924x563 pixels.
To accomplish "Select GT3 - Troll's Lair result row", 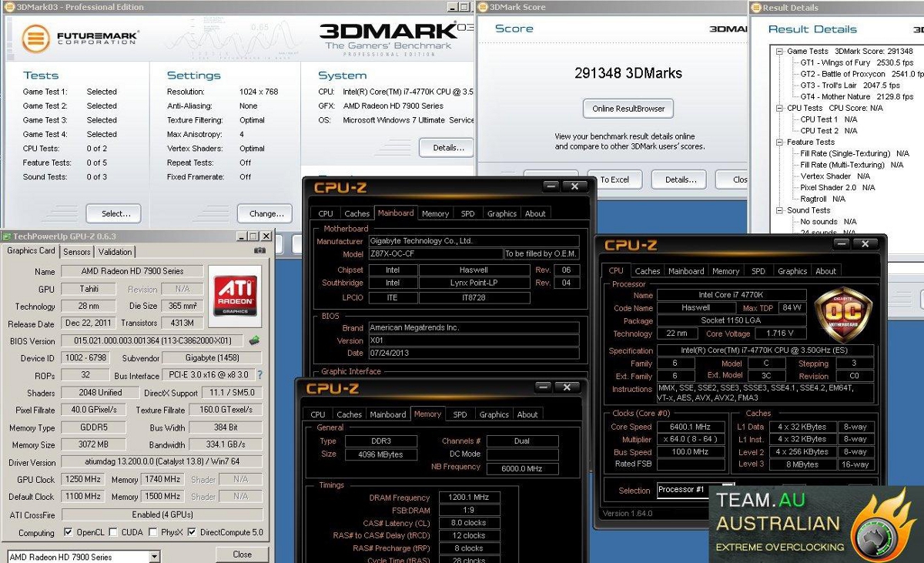I will pos(850,85).
